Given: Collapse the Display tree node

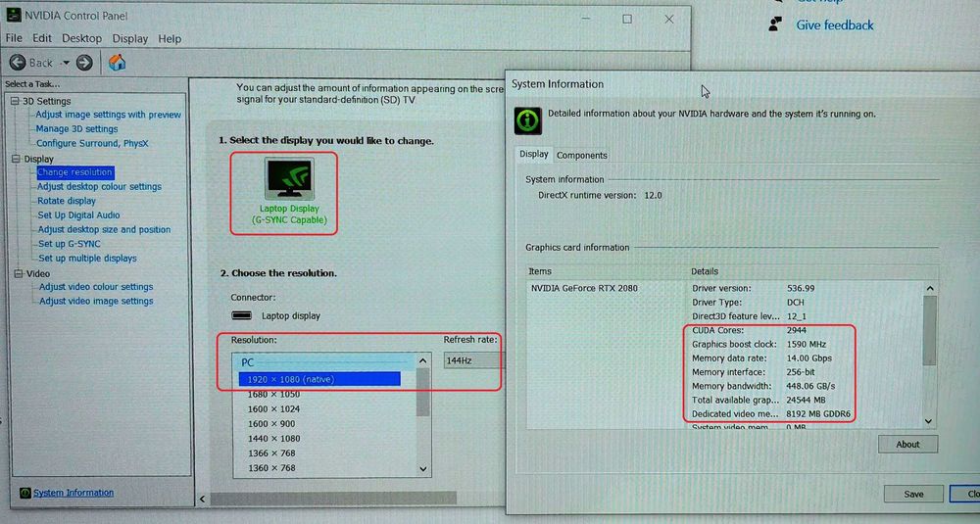Looking at the screenshot, I should tap(16, 159).
